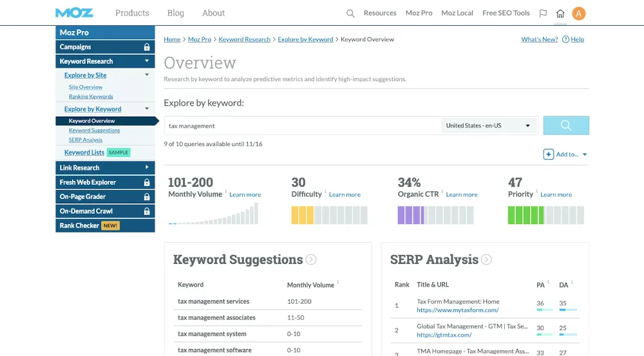Click the lock icon beside Campaigns

(147, 47)
